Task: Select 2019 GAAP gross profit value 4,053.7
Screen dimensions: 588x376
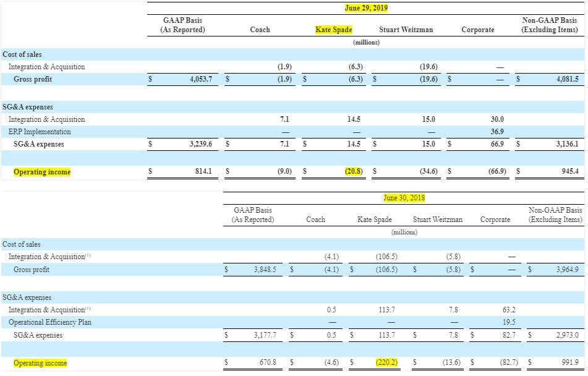Action: 201,79
